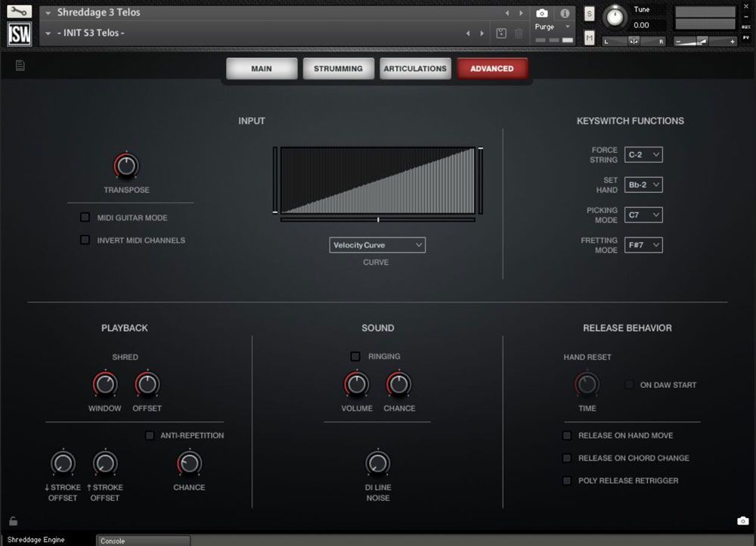Switch to the Main tab

click(262, 69)
